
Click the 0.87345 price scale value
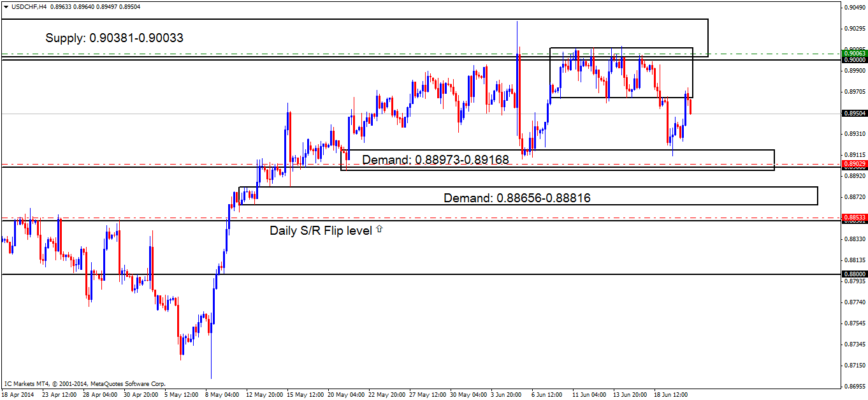click(855, 344)
